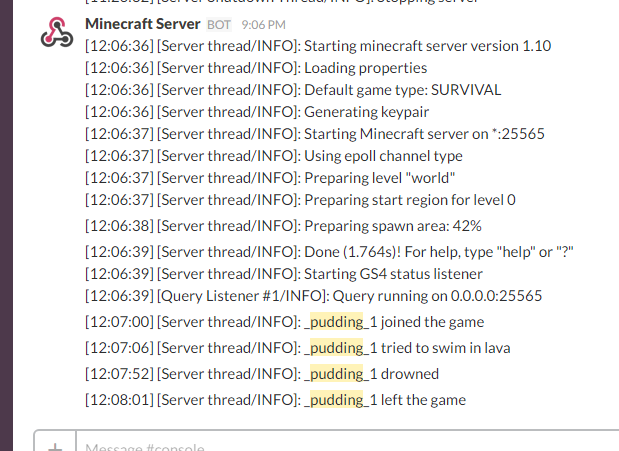Viewport: 619px width, 451px height.
Task: Select the 'Default game type: SURVIVAL' line
Action: [293, 90]
